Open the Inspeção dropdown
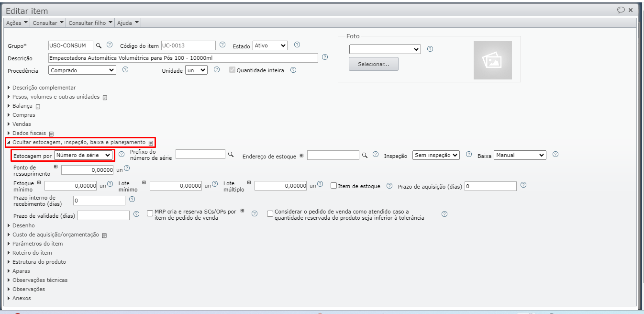Screen dimensions: 644x314 436,155
